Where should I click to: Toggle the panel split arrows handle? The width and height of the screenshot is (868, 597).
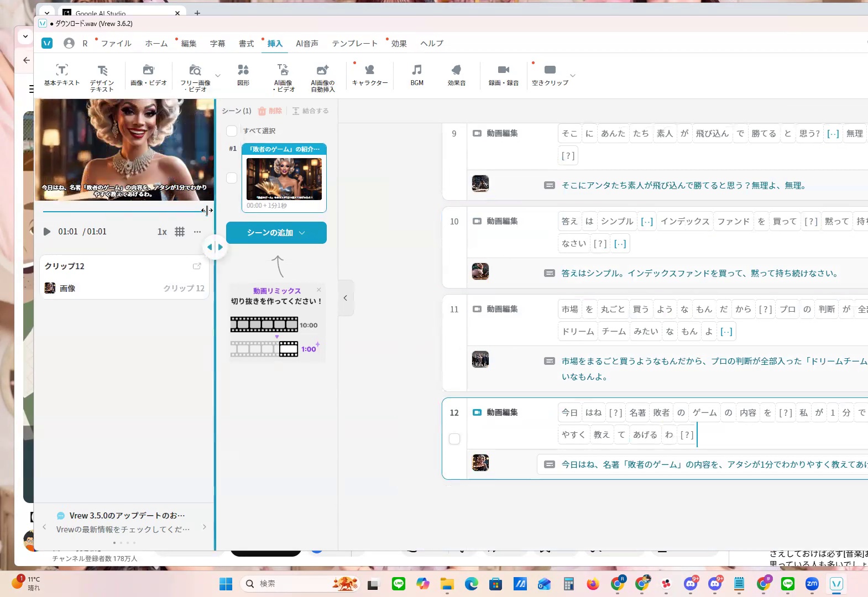point(215,247)
